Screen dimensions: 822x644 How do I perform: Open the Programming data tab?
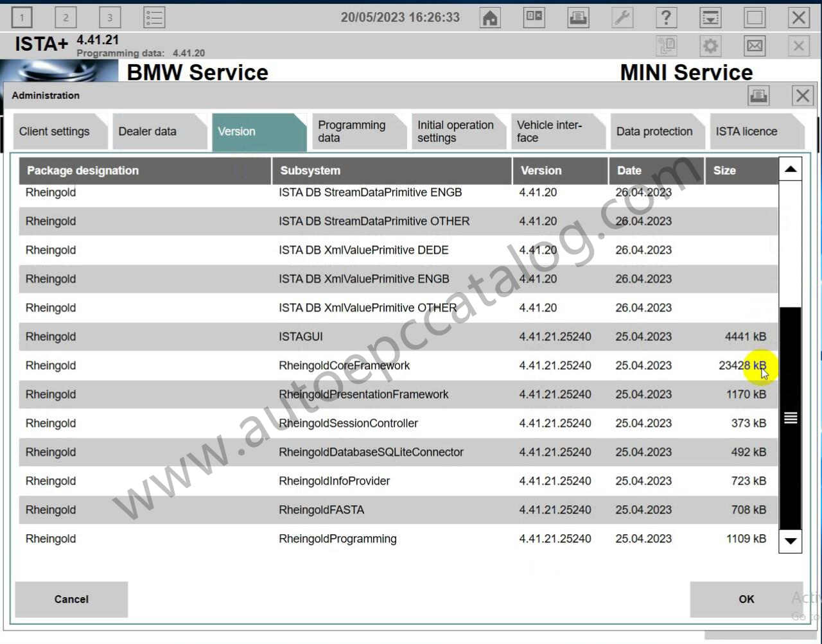[358, 132]
